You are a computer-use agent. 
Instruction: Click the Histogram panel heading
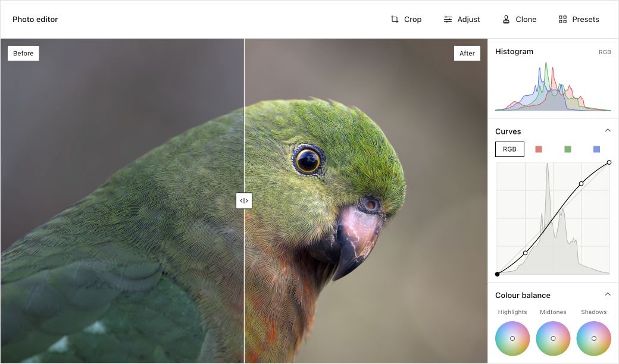click(514, 52)
